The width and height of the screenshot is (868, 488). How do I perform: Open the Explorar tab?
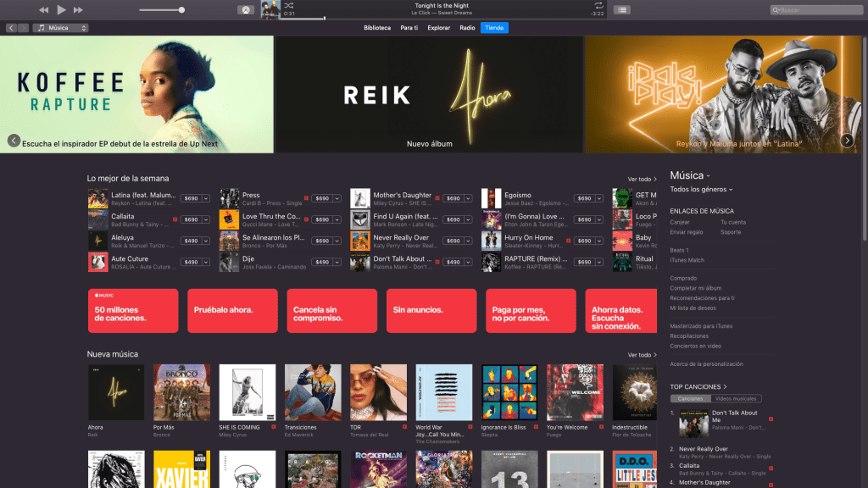point(438,28)
